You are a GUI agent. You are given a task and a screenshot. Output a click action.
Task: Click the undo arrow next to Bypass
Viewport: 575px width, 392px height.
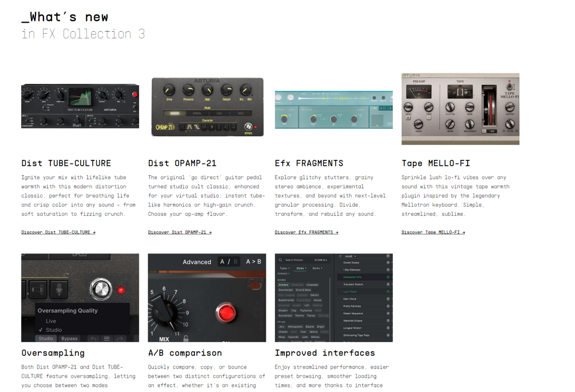[x=93, y=338]
